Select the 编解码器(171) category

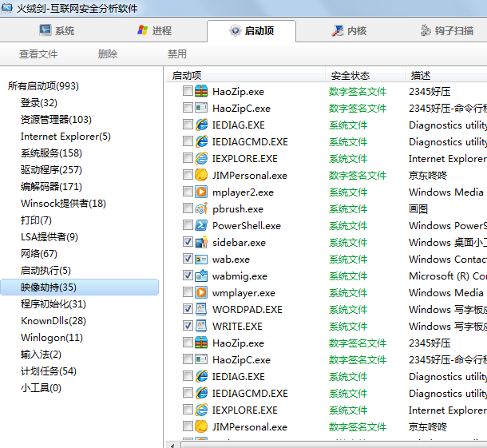point(51,186)
